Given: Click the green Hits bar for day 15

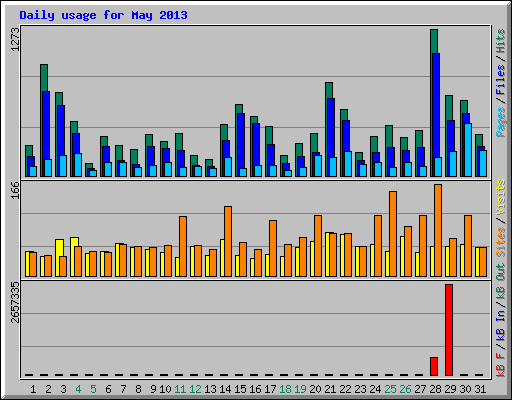Looking at the screenshot, I should click(239, 109).
